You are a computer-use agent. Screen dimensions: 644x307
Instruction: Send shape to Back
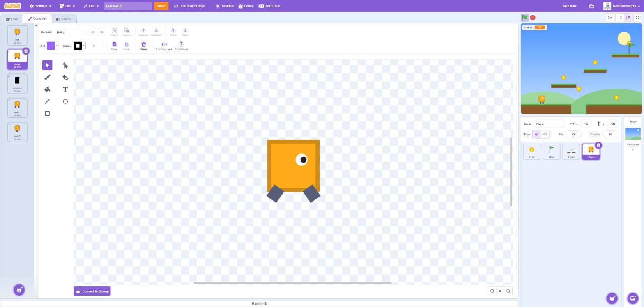pyautogui.click(x=185, y=32)
